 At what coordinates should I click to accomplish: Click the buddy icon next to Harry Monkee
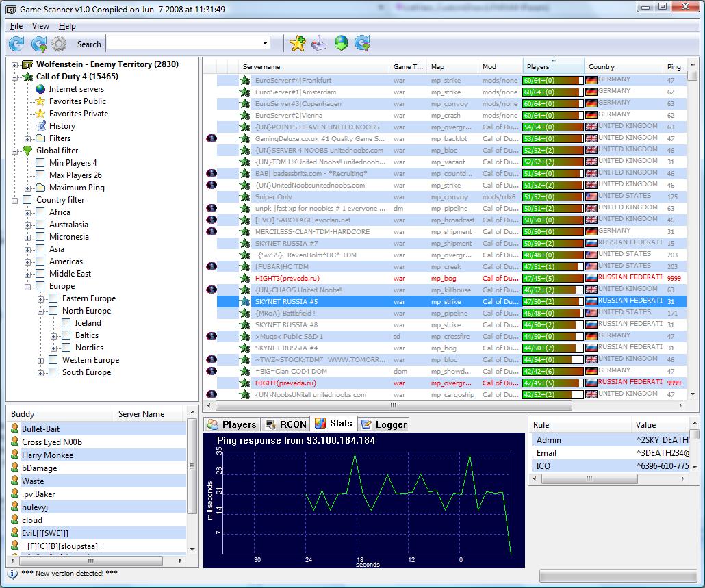click(15, 455)
